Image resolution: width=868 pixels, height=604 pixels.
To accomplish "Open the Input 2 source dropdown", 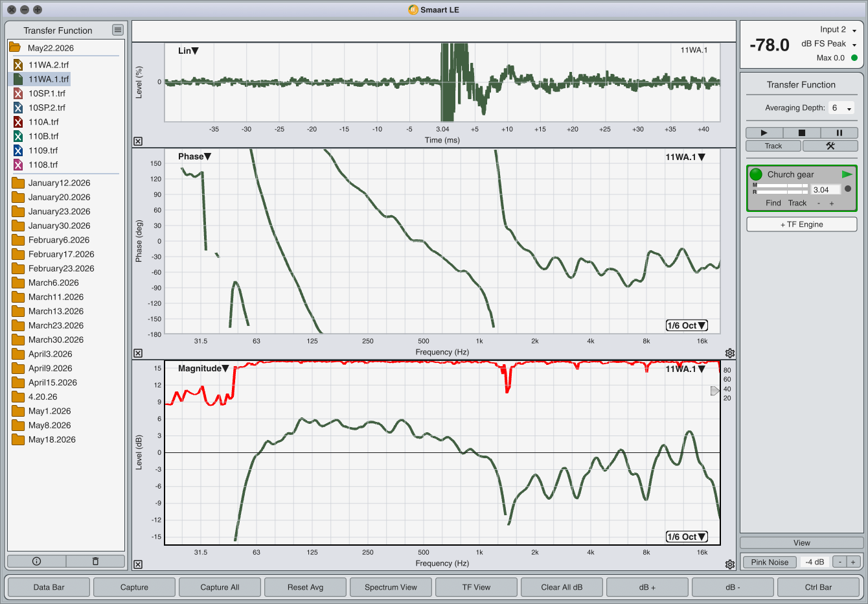I will [838, 29].
